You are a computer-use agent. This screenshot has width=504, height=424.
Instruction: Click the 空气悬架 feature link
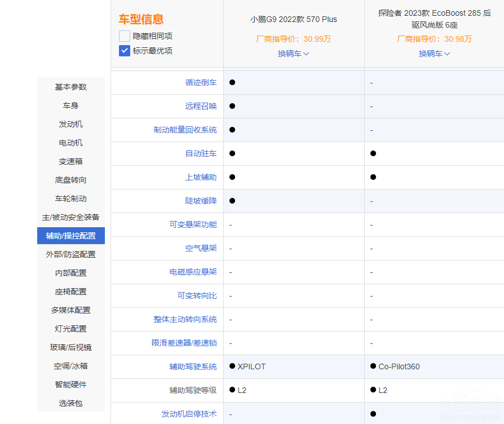tap(201, 248)
